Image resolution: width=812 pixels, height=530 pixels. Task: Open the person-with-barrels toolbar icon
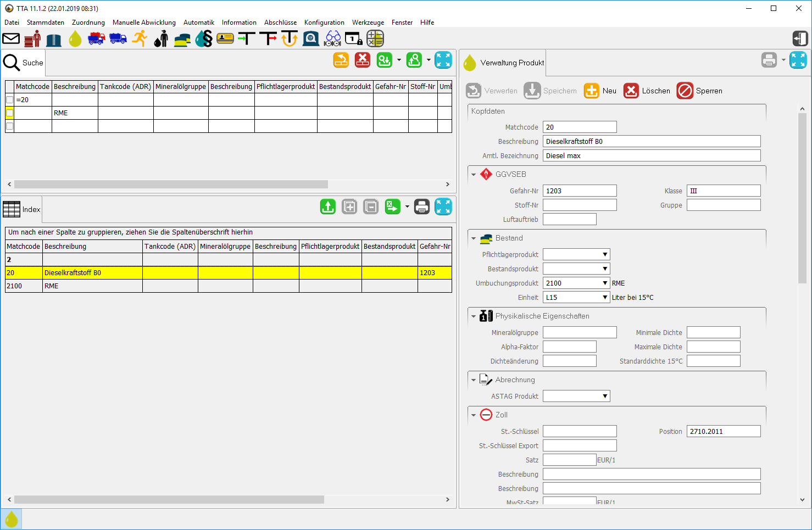pos(33,38)
